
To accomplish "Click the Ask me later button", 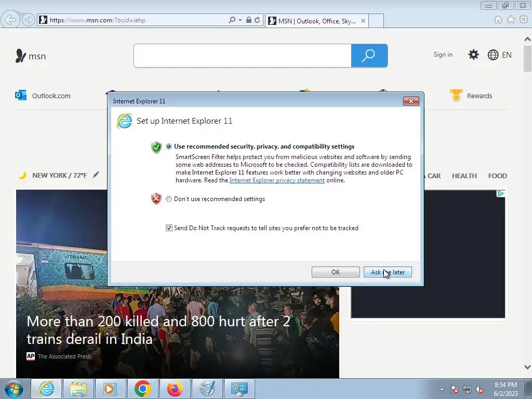I will (x=388, y=272).
